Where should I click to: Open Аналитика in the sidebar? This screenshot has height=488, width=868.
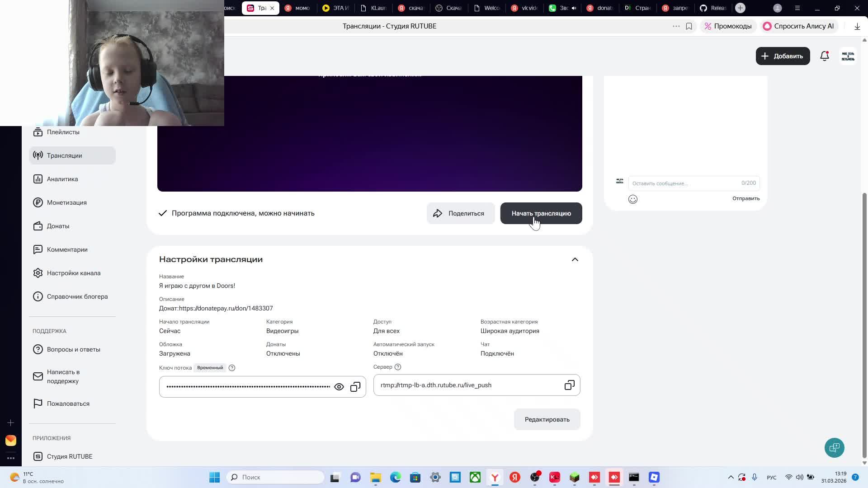pyautogui.click(x=62, y=179)
